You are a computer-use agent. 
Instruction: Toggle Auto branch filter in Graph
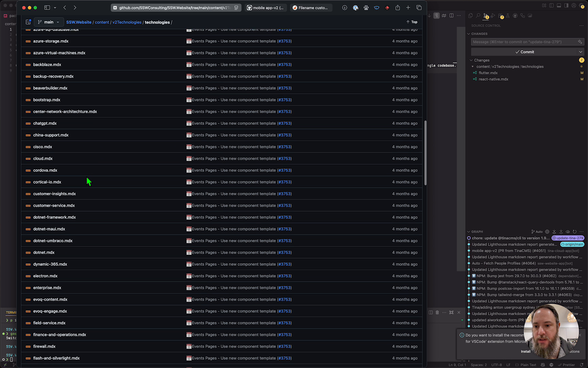pos(537,232)
